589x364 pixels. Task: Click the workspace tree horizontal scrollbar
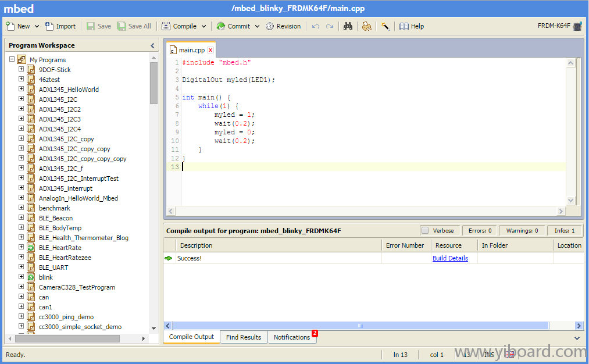pyautogui.click(x=67, y=338)
